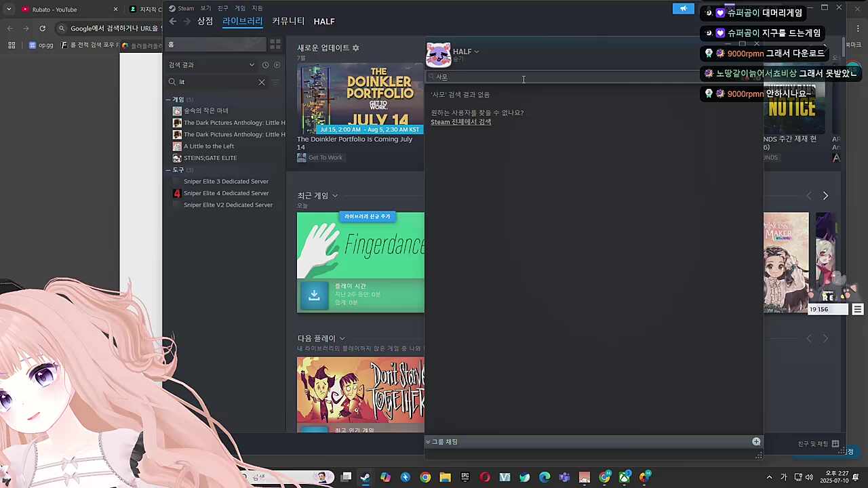868x488 pixels.
Task: Open the 보기 menu in Steam
Action: tap(205, 8)
